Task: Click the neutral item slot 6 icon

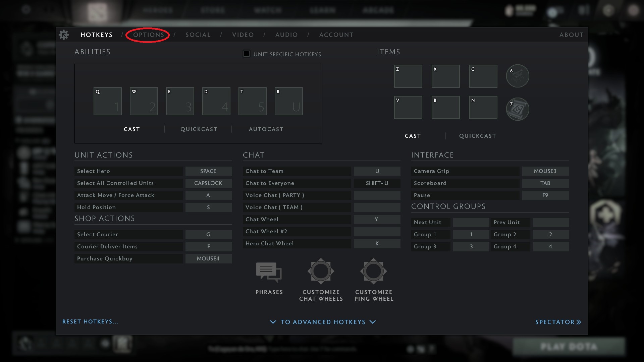Action: [x=517, y=76]
